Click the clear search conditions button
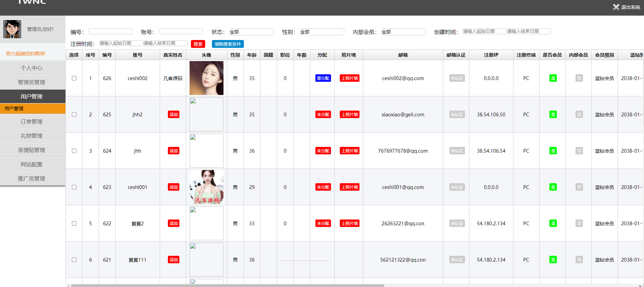 click(x=228, y=44)
